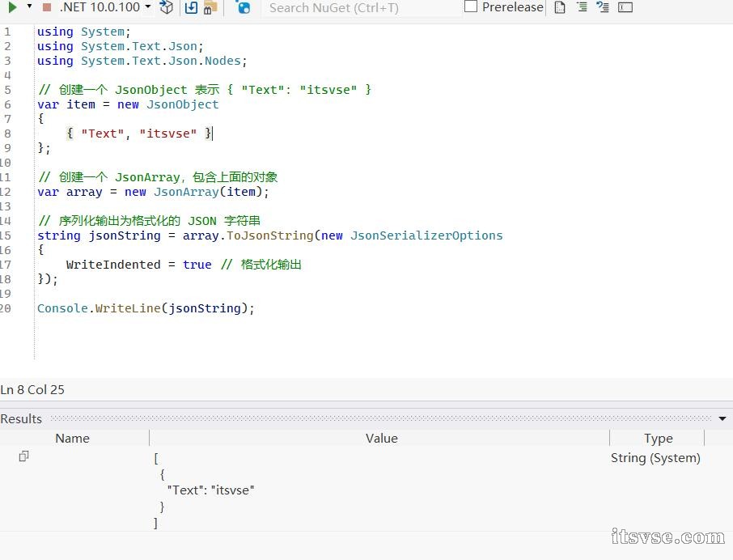Viewport: 733px width, 560px height.
Task: Open the dropdown arrow beside Run
Action: [x=29, y=6]
